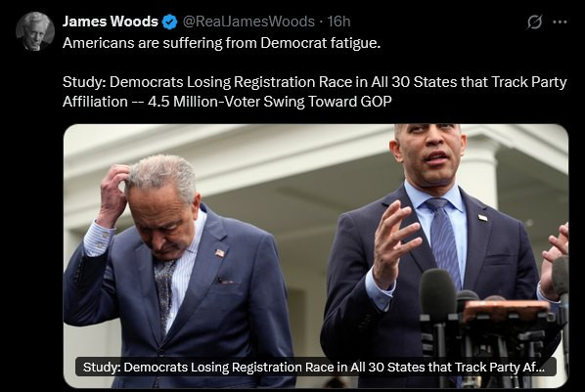Click the Grok explain-post icon
Screen dimensions: 585x392
pos(534,22)
